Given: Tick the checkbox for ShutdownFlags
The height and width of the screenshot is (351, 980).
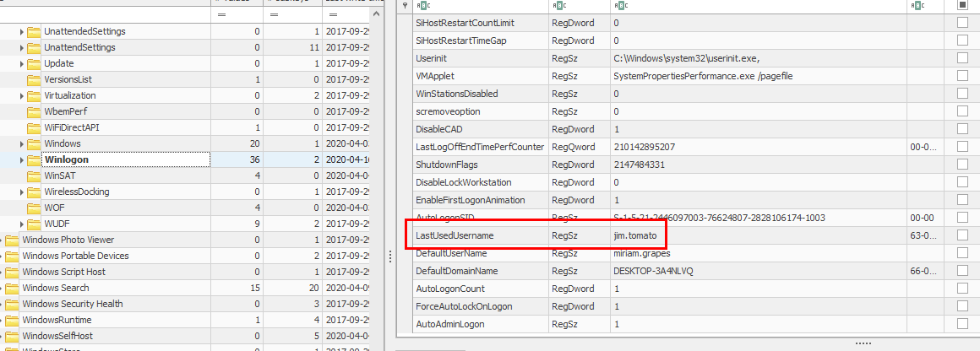Looking at the screenshot, I should [962, 165].
